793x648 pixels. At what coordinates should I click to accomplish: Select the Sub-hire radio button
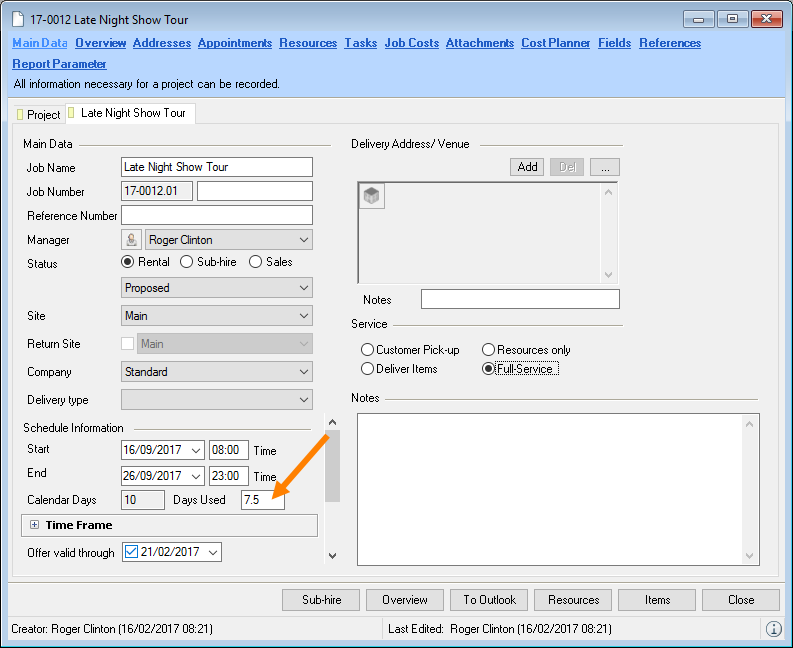tap(187, 262)
